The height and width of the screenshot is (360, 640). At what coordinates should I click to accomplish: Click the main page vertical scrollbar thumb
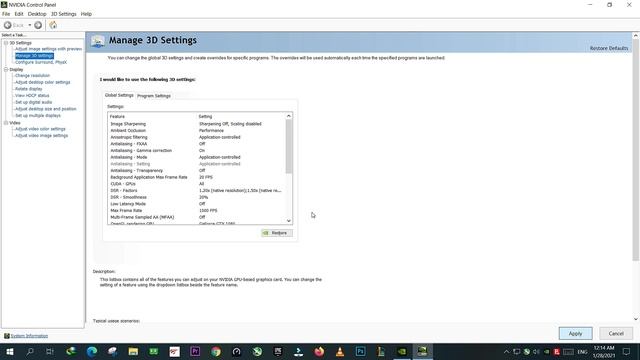[x=636, y=150]
